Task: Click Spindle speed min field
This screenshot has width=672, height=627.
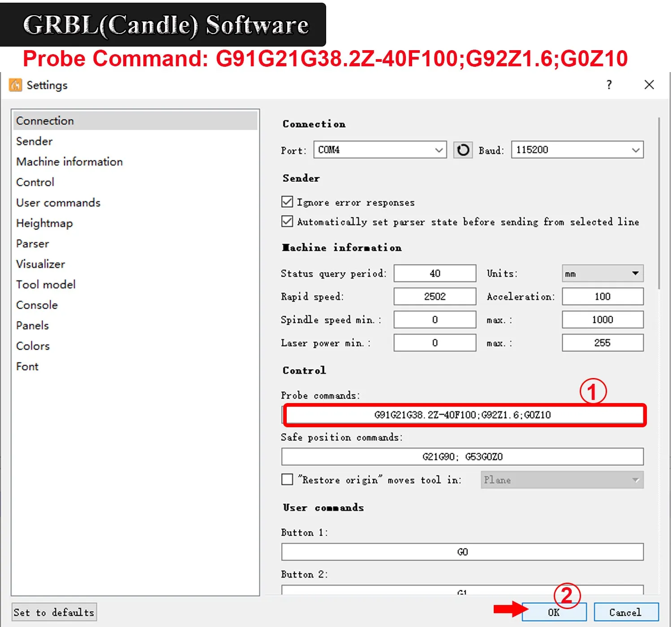Action: pos(435,320)
